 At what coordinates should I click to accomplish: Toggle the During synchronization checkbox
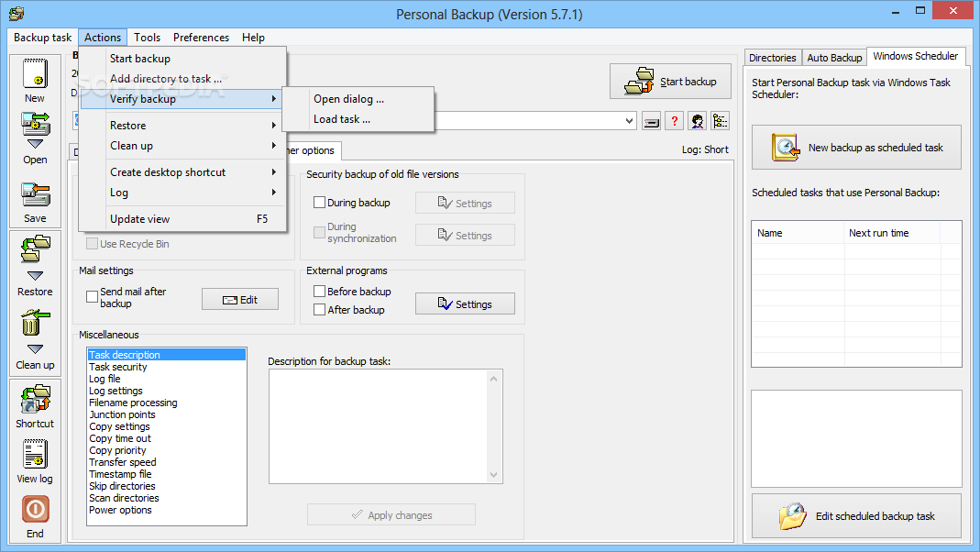(x=319, y=233)
